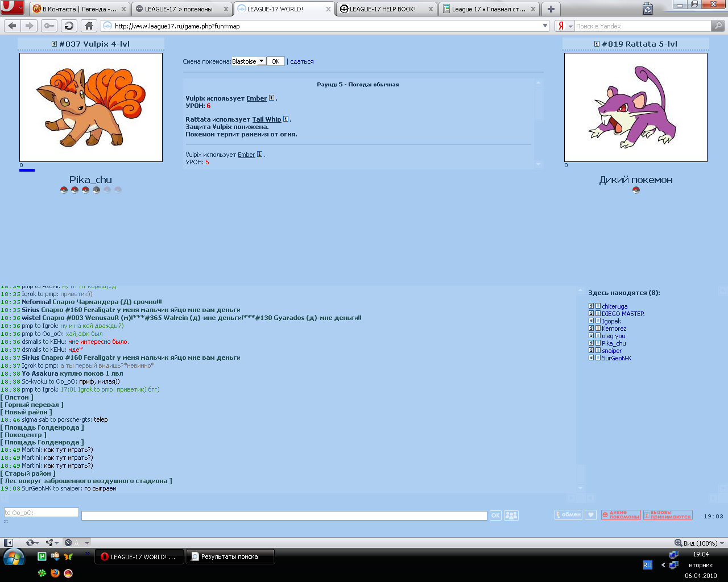Expand quick launch overflow chevron

[x=87, y=553]
